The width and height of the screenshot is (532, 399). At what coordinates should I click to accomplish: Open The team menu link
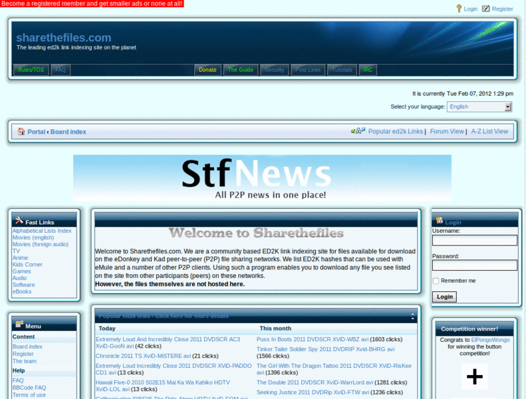(x=25, y=361)
